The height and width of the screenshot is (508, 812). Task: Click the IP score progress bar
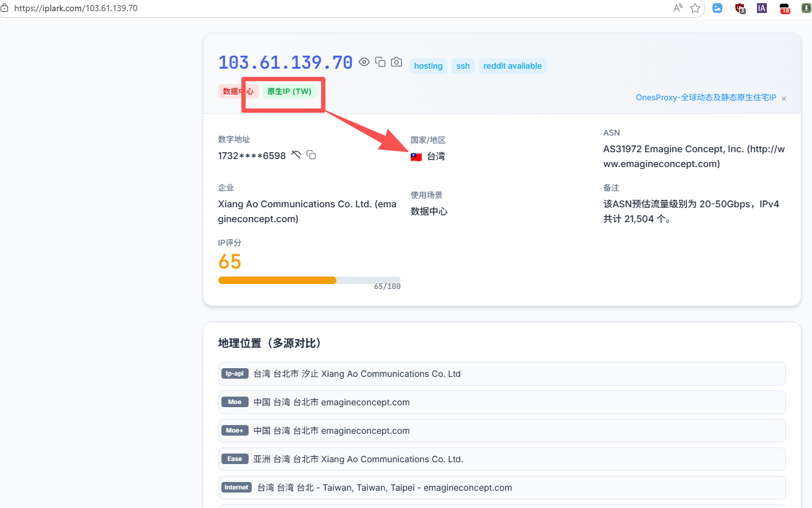[x=309, y=280]
